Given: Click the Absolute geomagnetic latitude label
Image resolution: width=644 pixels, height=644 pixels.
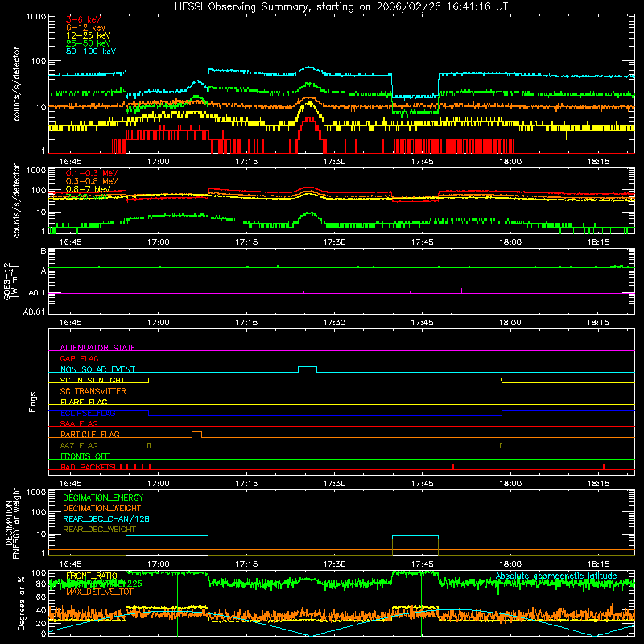Looking at the screenshot, I should pyautogui.click(x=556, y=576).
